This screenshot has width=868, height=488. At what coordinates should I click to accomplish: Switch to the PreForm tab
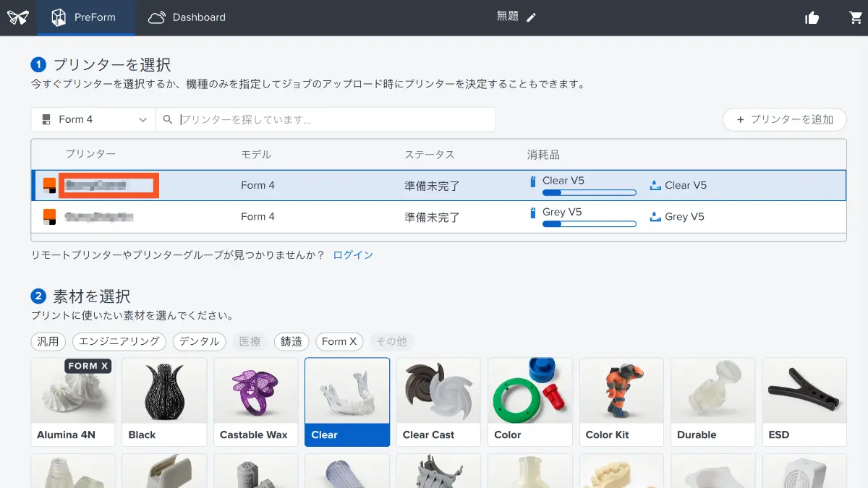pyautogui.click(x=84, y=17)
